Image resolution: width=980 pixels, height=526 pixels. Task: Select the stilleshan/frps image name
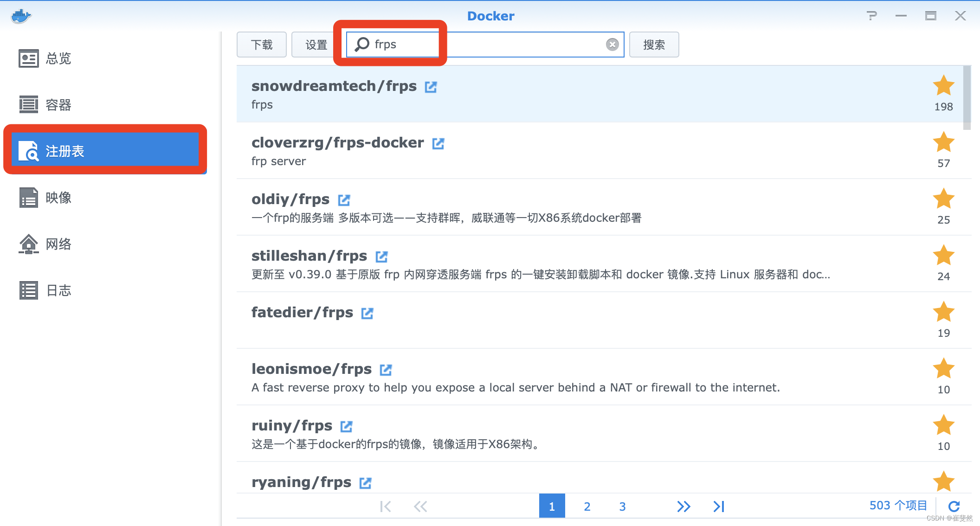(309, 256)
